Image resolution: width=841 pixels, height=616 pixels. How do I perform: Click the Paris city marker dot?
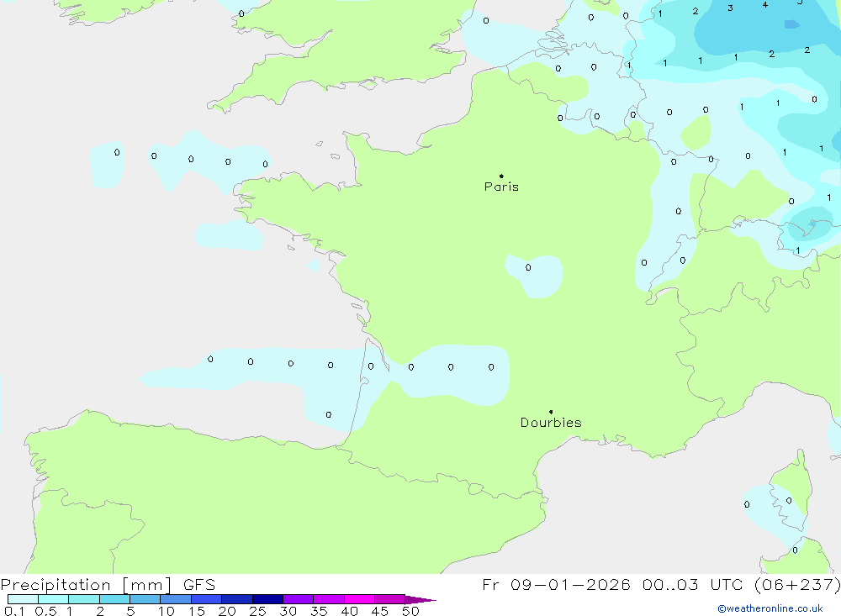[501, 176]
